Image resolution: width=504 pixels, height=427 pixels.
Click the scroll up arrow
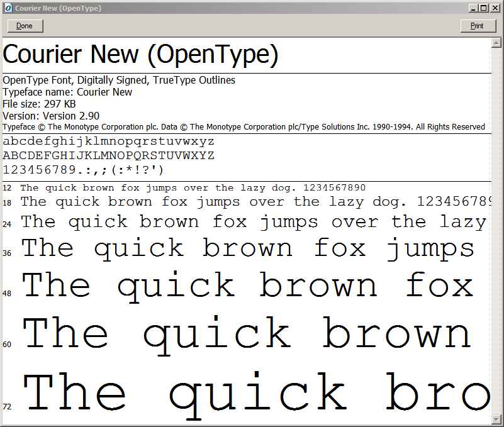[x=496, y=43]
